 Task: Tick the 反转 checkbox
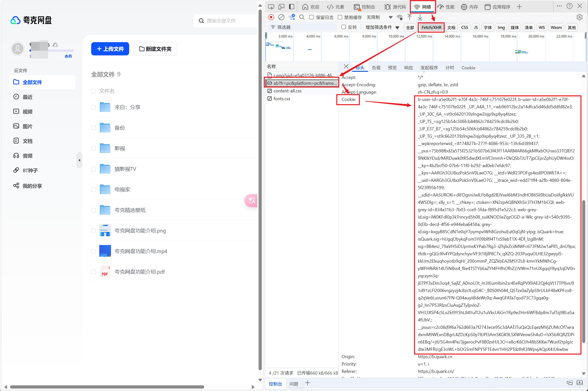pos(344,27)
